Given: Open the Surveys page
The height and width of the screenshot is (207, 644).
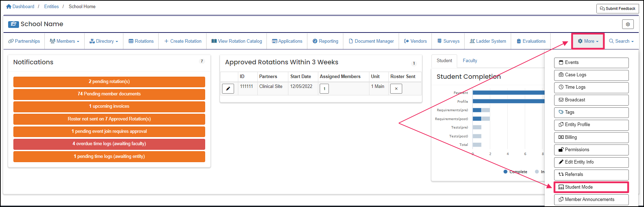Looking at the screenshot, I should (x=448, y=41).
